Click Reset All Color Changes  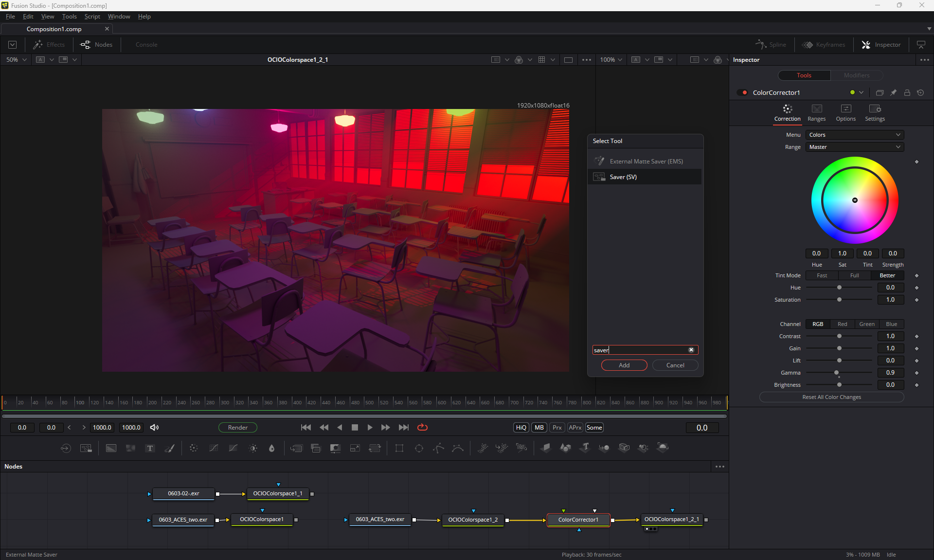(831, 397)
